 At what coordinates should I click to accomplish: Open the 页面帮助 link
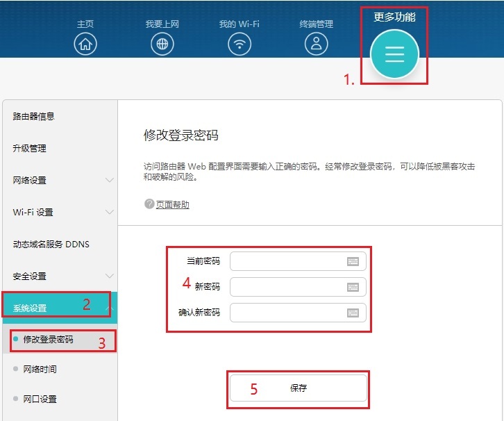(172, 205)
